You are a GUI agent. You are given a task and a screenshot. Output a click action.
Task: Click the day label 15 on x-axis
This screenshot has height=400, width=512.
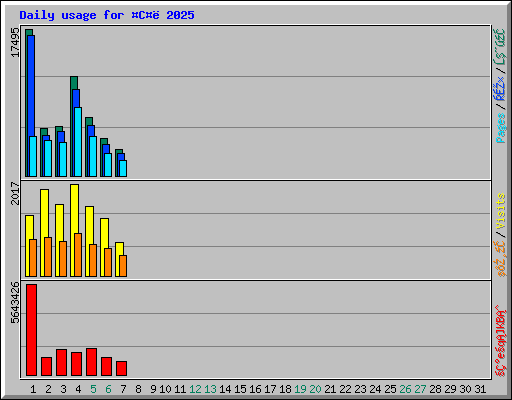(x=240, y=389)
